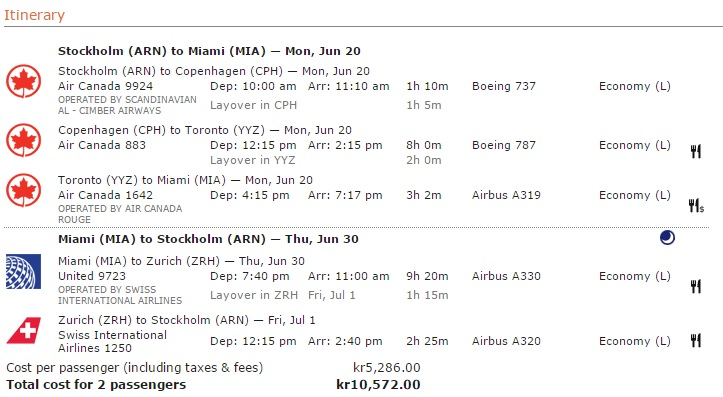Click the Miami to Stockholm Thu, Jun 30 heading
The width and height of the screenshot is (723, 397).
208,239
